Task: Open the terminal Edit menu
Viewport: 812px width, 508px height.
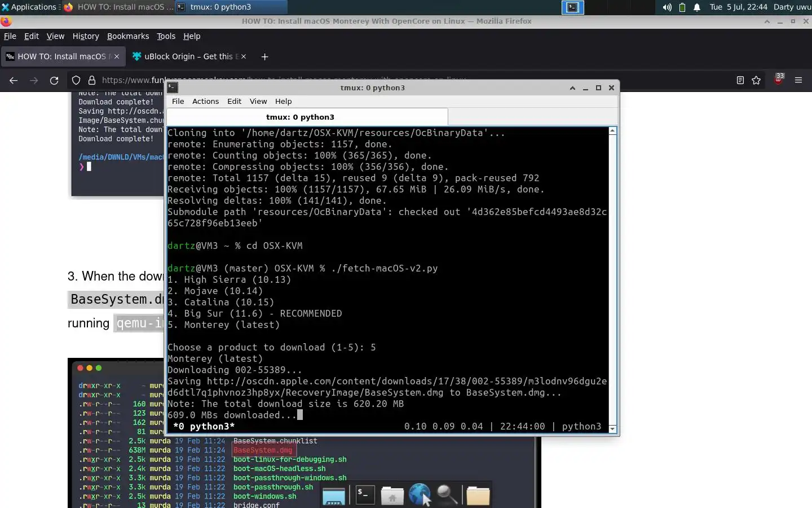Action: tap(234, 102)
